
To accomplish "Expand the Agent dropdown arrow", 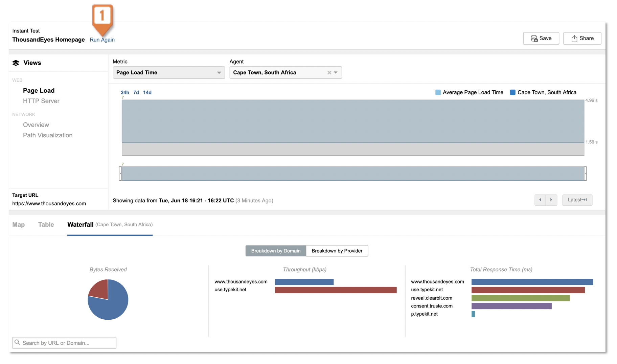I will [x=336, y=72].
